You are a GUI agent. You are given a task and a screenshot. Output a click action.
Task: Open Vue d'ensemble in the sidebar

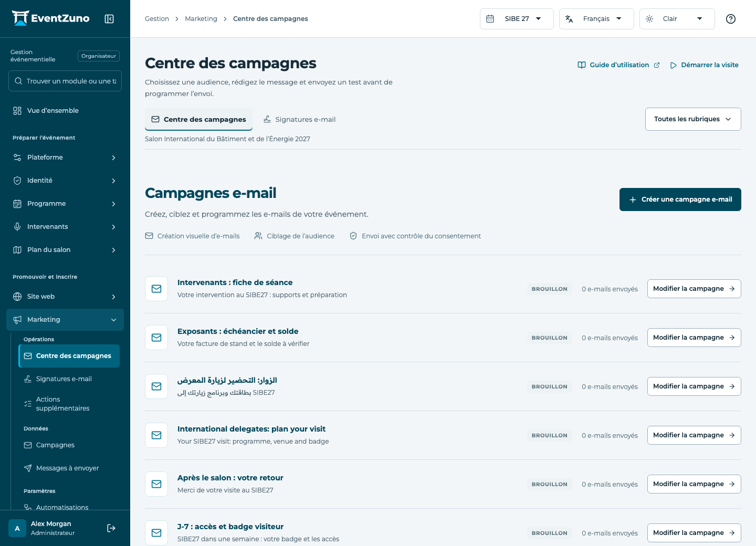click(65, 111)
